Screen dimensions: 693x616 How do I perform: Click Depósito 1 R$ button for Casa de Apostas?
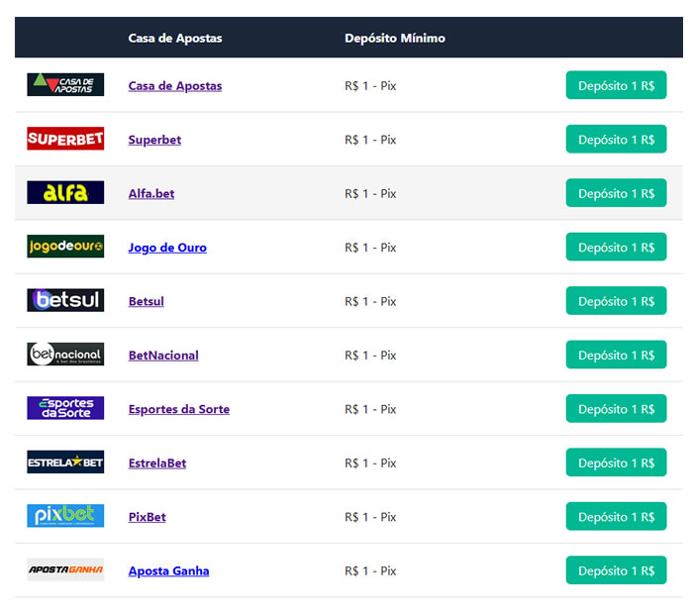616,85
